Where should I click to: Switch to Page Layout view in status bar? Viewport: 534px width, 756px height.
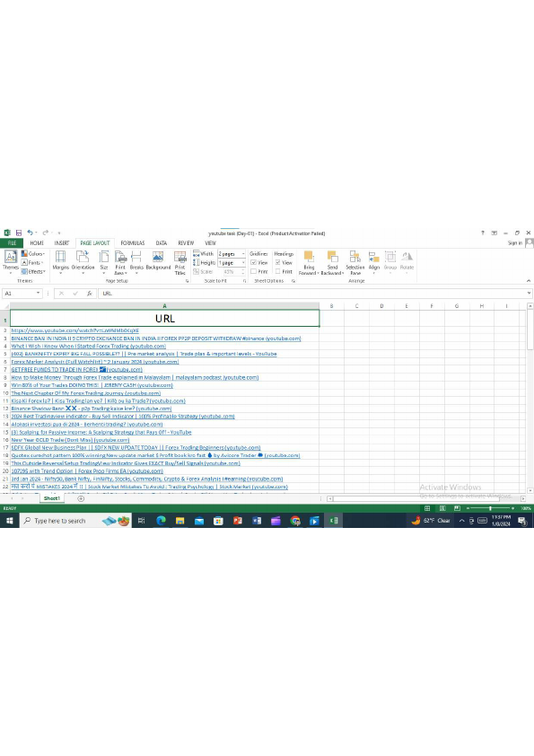click(x=442, y=508)
